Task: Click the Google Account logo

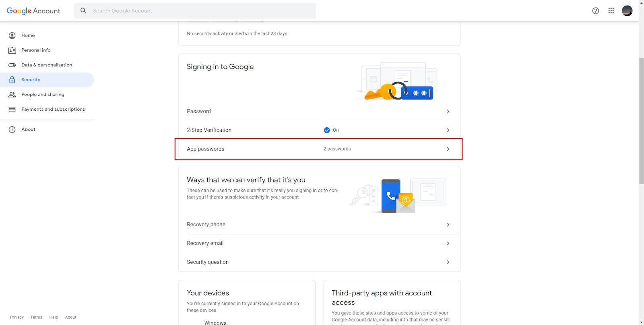Action: tap(33, 11)
